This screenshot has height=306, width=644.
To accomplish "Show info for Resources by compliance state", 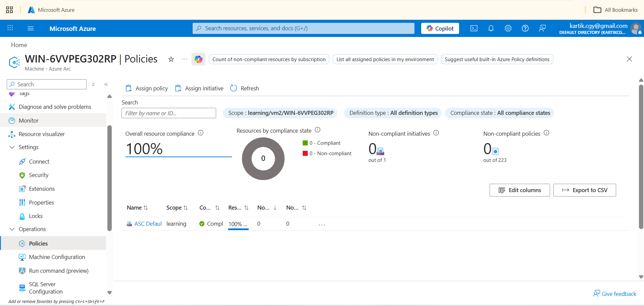I will (317, 130).
